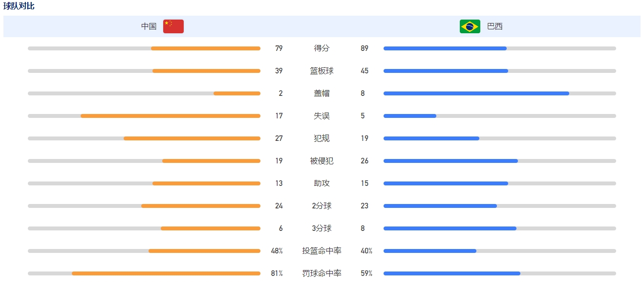The height and width of the screenshot is (294, 644).
Task: Click Brazil's 59% free throw value
Action: (366, 273)
